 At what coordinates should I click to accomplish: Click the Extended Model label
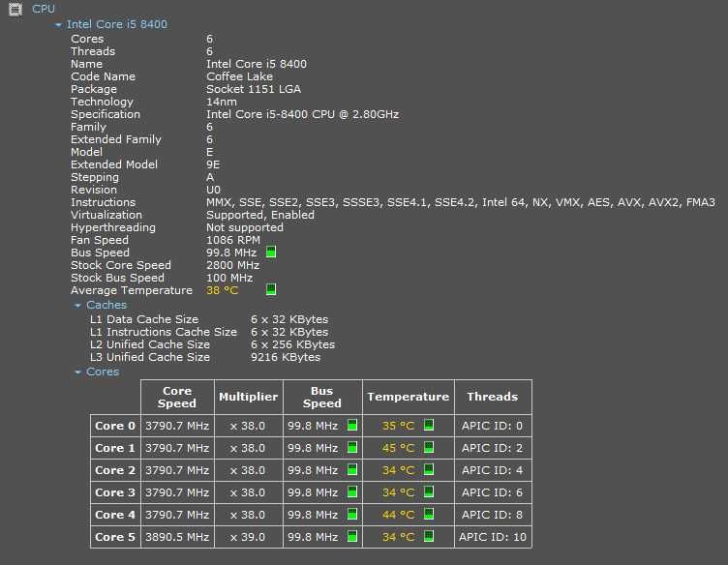[x=114, y=164]
